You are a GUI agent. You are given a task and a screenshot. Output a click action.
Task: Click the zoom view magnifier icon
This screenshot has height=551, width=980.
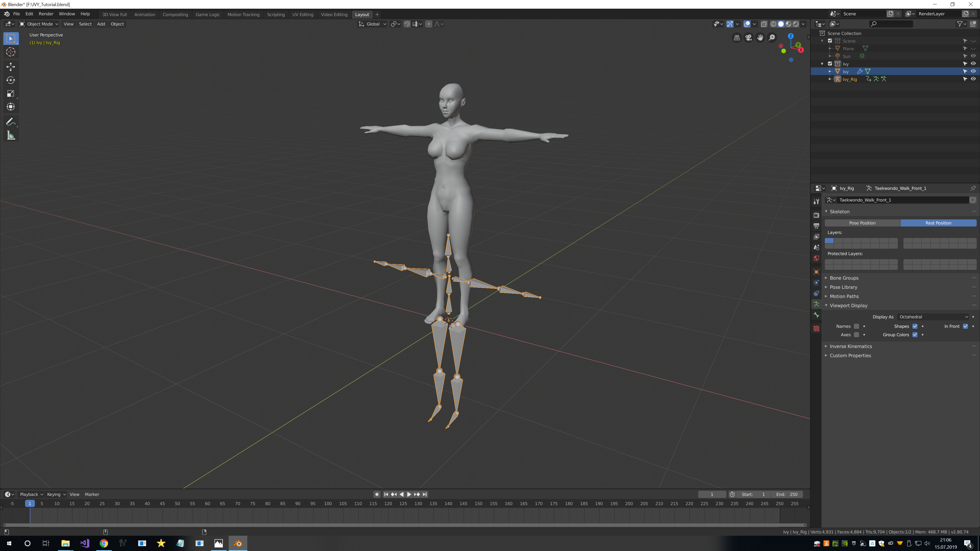771,37
